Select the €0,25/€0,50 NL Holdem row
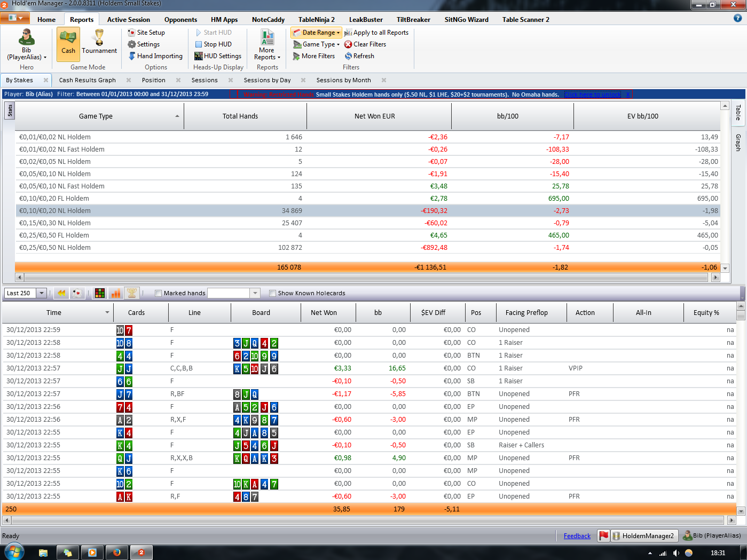This screenshot has height=560, width=747. click(368, 248)
